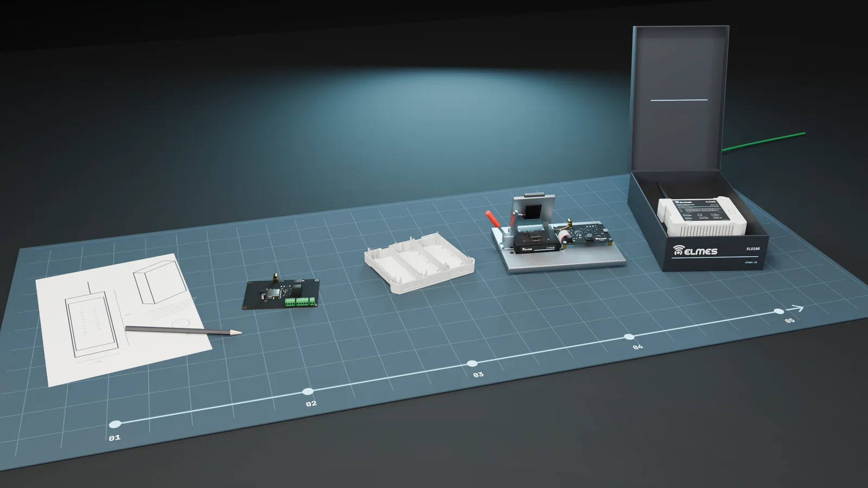Select the timeline dot at step 05
This screenshot has height=488, width=868.
point(779,311)
